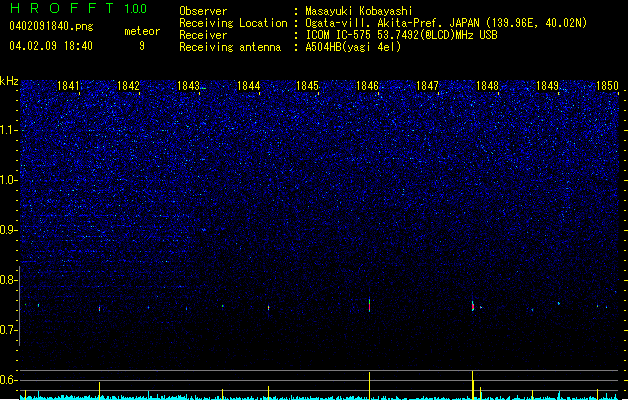Click the kHz axis unit label
Screen dimensions: 629x400
tap(9, 81)
